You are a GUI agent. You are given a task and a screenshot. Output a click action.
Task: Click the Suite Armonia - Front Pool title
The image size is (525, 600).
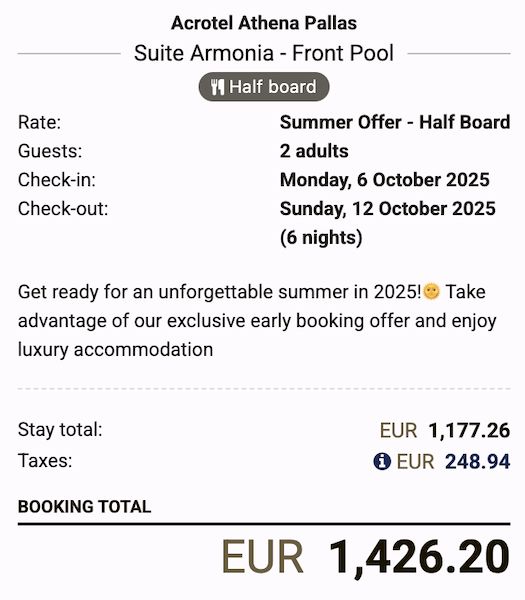pyautogui.click(x=264, y=53)
